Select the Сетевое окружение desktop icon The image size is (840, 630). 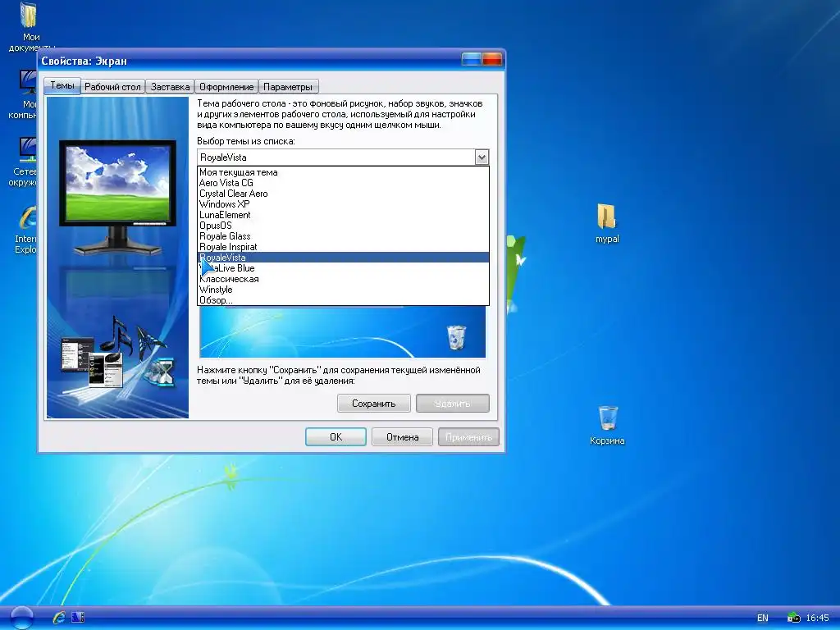point(23,162)
